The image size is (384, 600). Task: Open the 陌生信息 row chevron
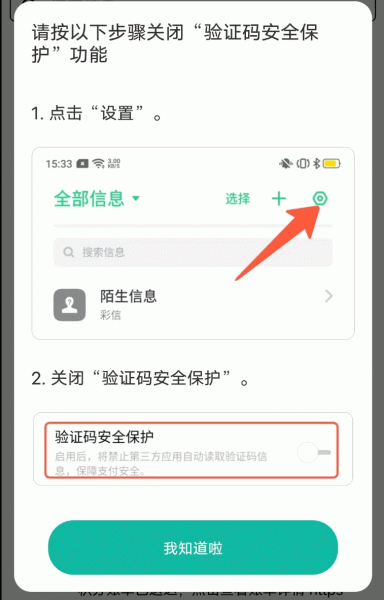click(329, 296)
